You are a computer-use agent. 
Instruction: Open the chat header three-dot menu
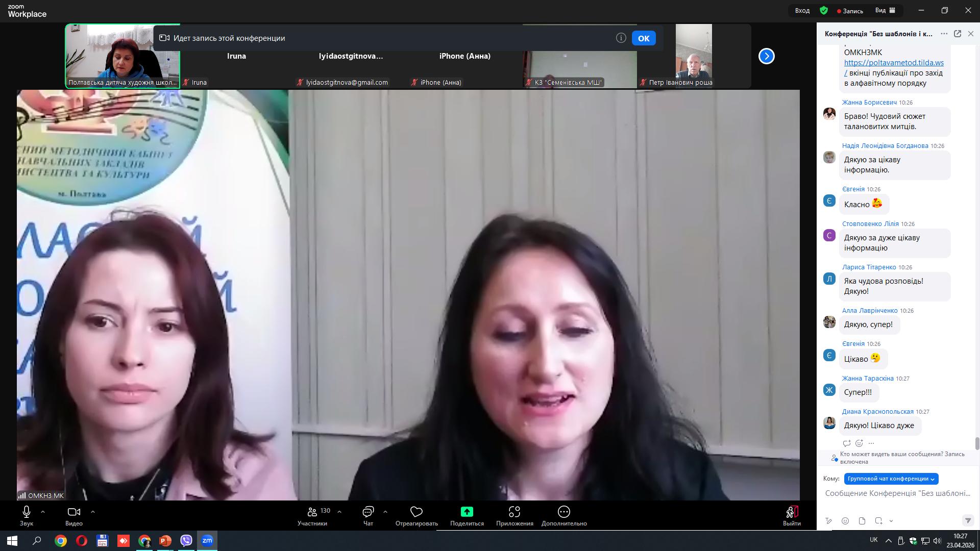[x=944, y=34]
